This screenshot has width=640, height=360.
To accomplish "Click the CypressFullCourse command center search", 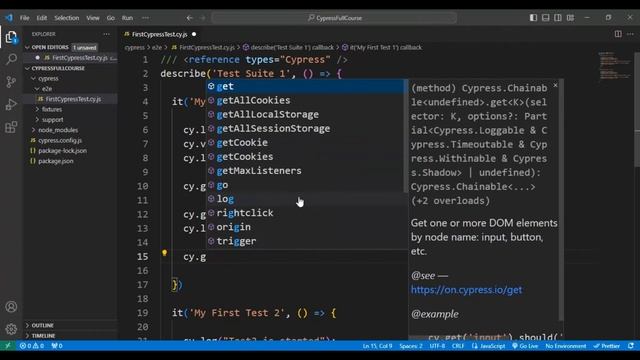I will pos(334,18).
